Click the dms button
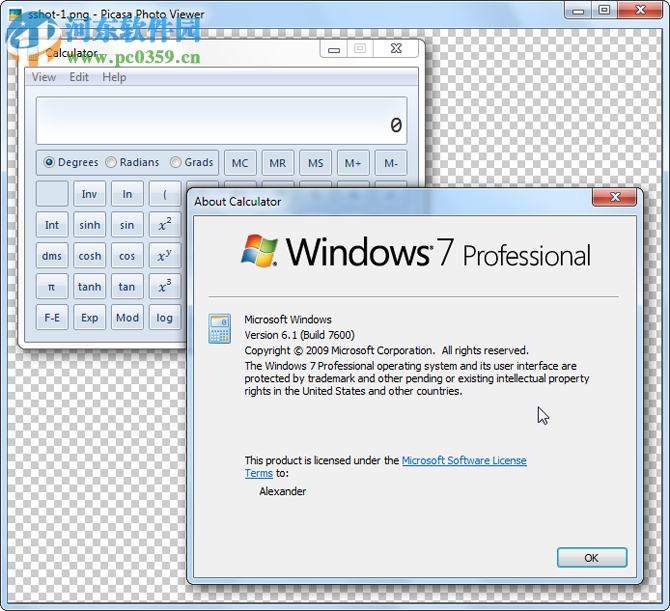Image resolution: width=670 pixels, height=611 pixels. [52, 256]
